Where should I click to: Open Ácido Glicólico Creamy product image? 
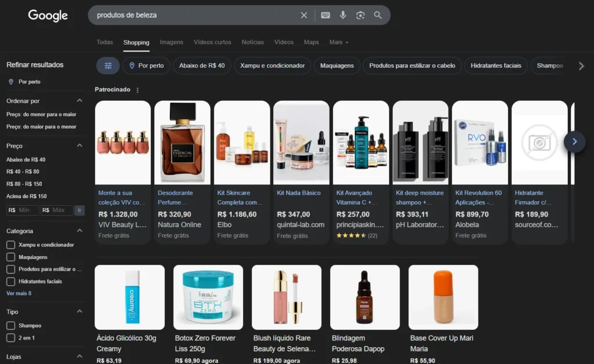coord(129,297)
